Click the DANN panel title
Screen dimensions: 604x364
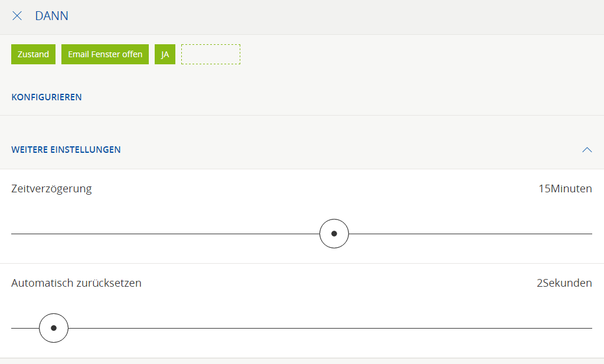(x=52, y=16)
